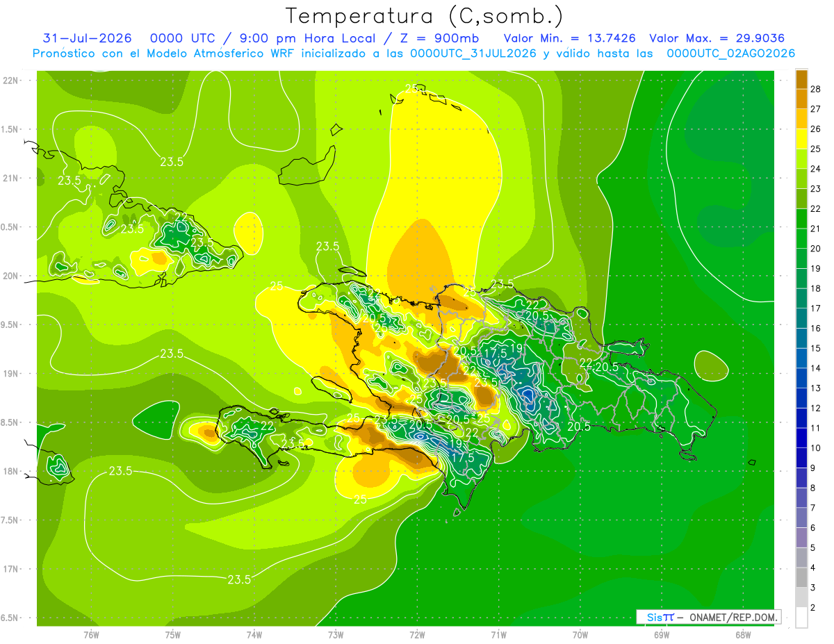This screenshot has height=644, width=834.
Task: Select the legend swatch between 27 and 28
Action: (801, 99)
